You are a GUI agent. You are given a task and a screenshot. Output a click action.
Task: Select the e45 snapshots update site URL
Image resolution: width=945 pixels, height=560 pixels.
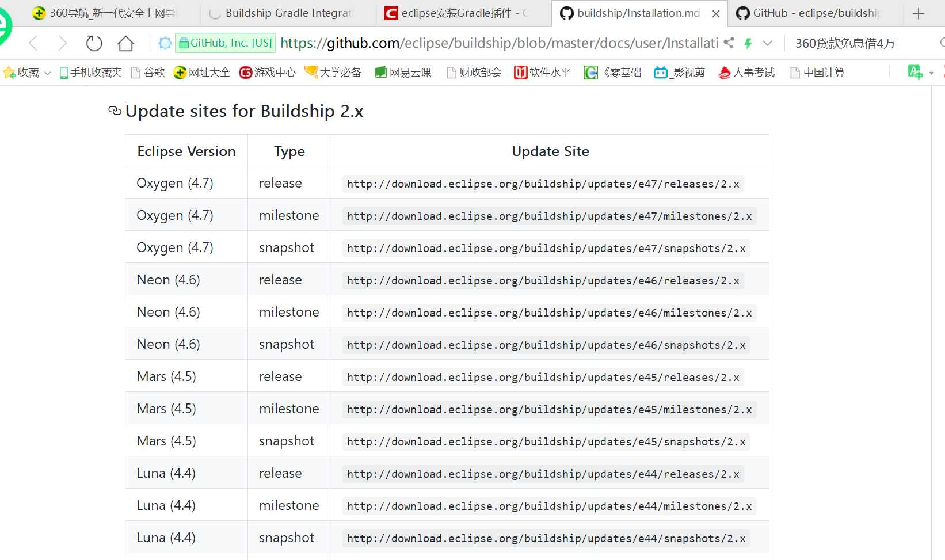(x=546, y=442)
